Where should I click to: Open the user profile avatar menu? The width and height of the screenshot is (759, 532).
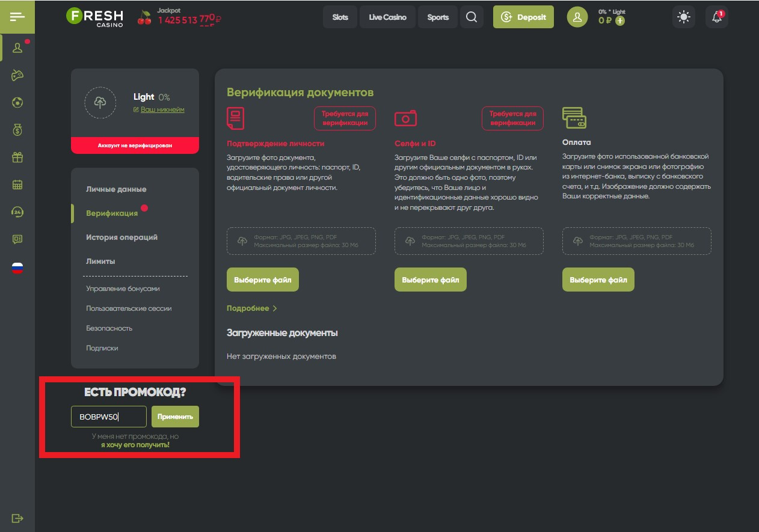pyautogui.click(x=577, y=17)
